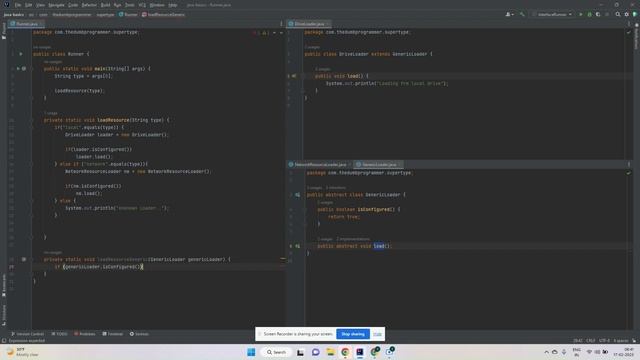Screen dimensions: 640x360
Task: Click the Run with Coverage icon
Action: 598,14
